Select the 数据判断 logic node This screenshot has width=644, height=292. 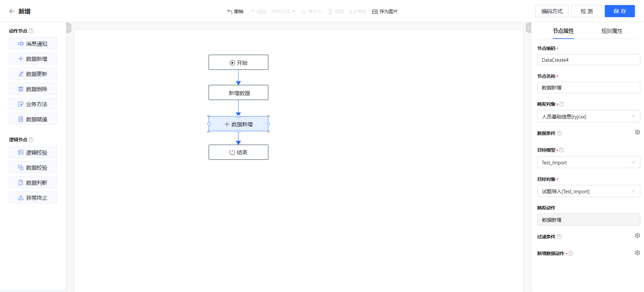(33, 183)
